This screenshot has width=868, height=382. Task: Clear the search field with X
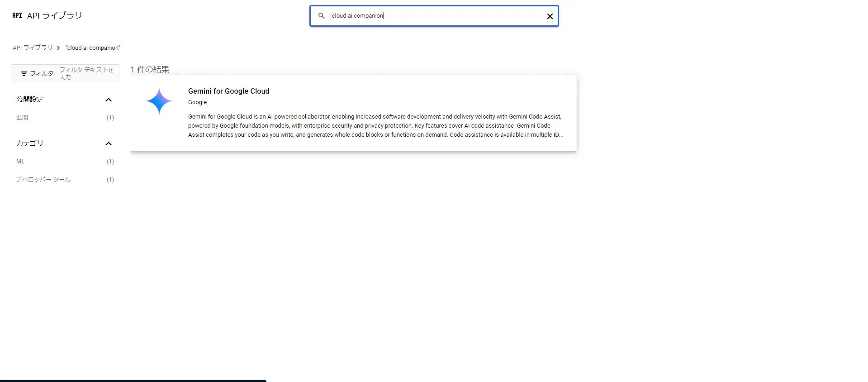(550, 16)
